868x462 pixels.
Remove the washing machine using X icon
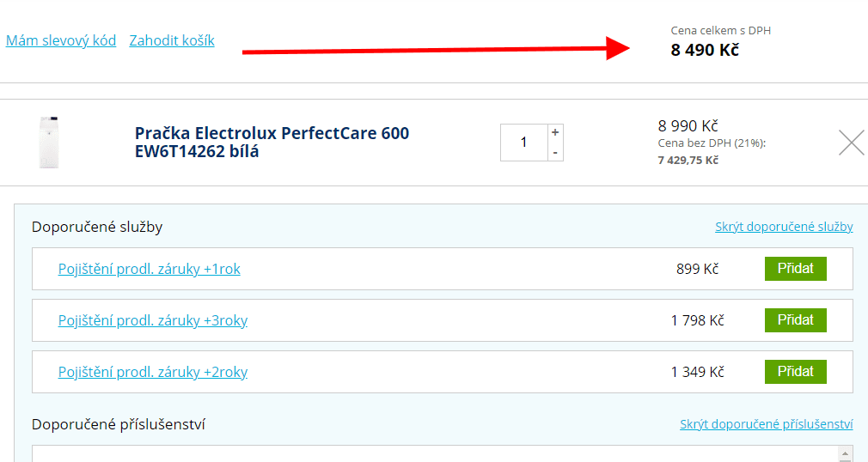851,143
